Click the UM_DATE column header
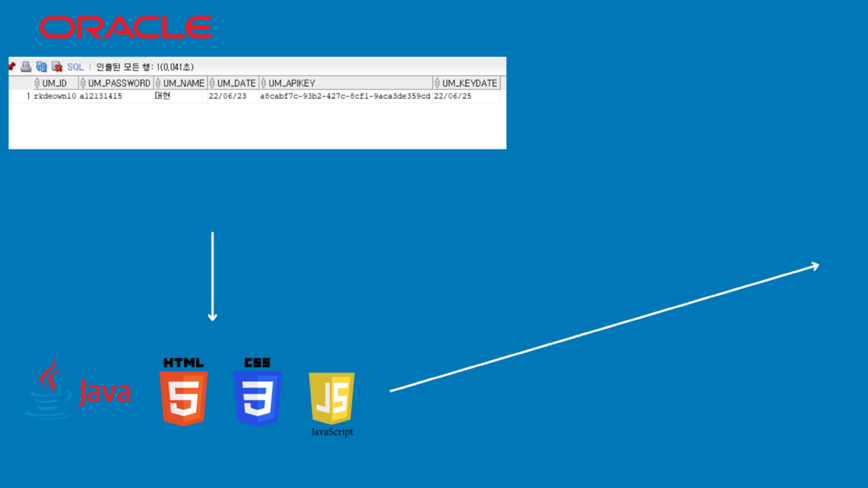 click(236, 83)
